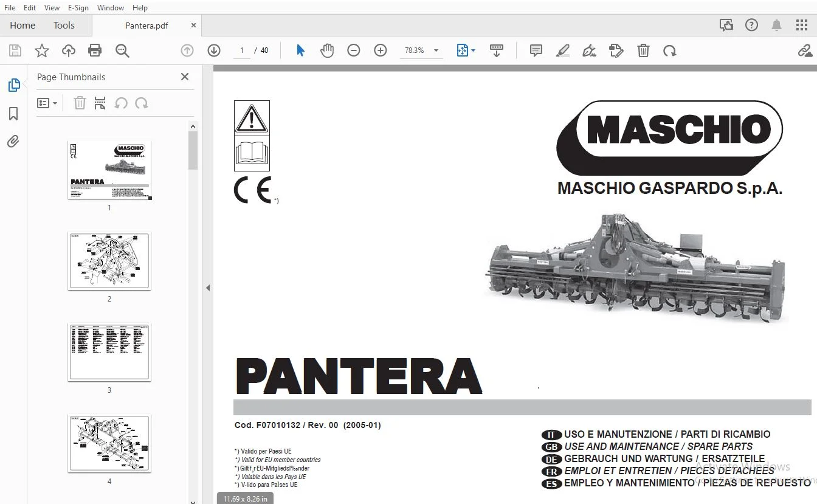Select the page 4 thumbnail
817x504 pixels.
(x=109, y=444)
